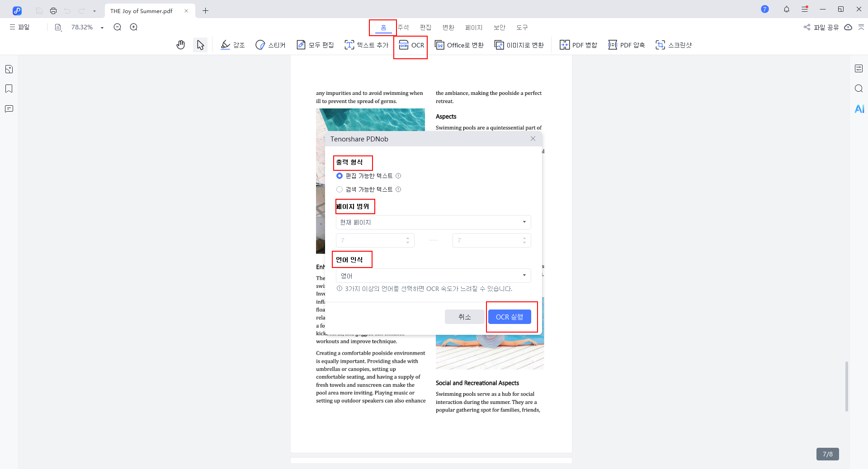This screenshot has height=469, width=868.
Task: Click the OCR 실행 button
Action: point(509,317)
